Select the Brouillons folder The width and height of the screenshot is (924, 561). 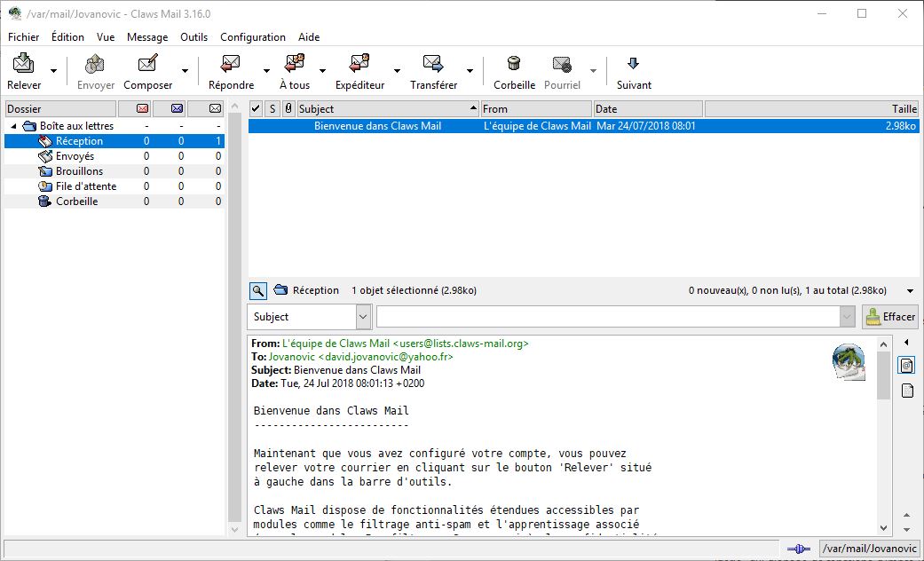[115, 171]
